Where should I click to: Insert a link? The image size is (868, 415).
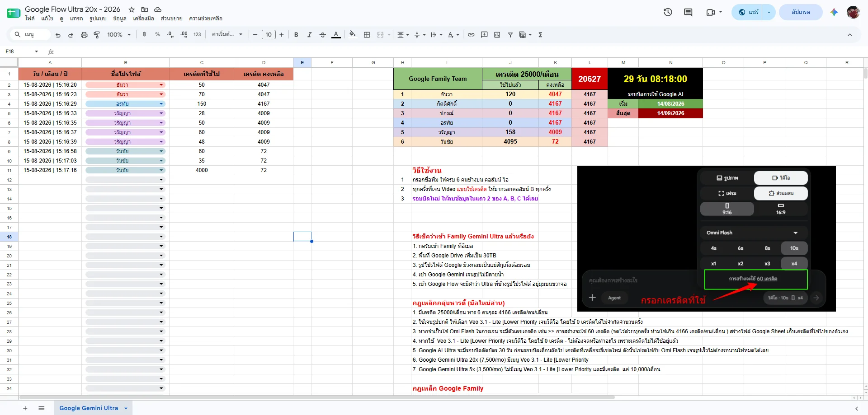point(471,35)
